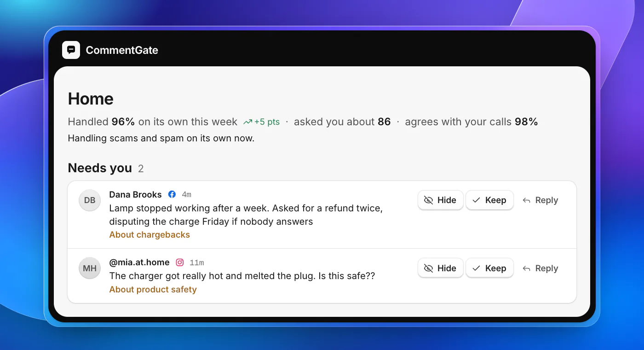The image size is (644, 350).
Task: Click the DB avatar for Dana Brooks
Action: [90, 200]
